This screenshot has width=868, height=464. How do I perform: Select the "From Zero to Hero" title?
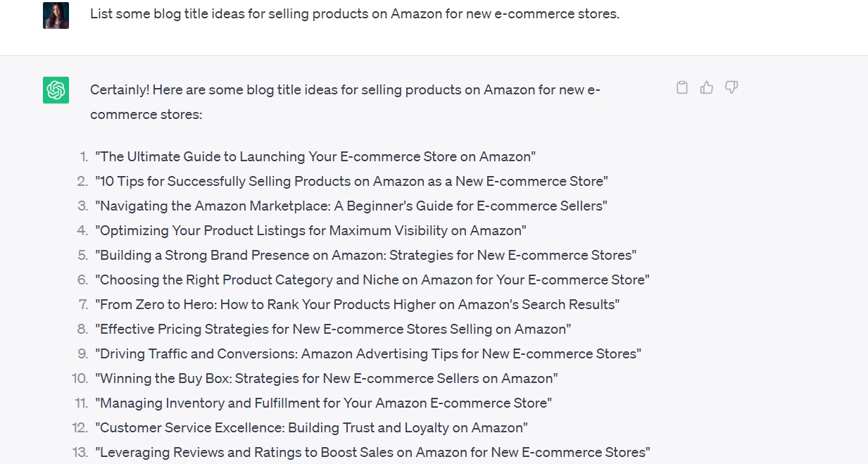coord(357,304)
